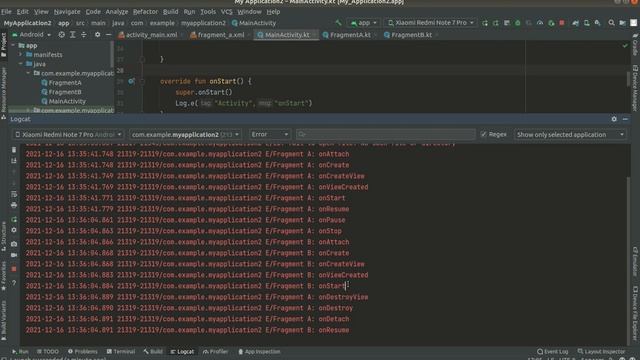Open the Android project view dropdown
640x360 pixels.
pyautogui.click(x=32, y=35)
